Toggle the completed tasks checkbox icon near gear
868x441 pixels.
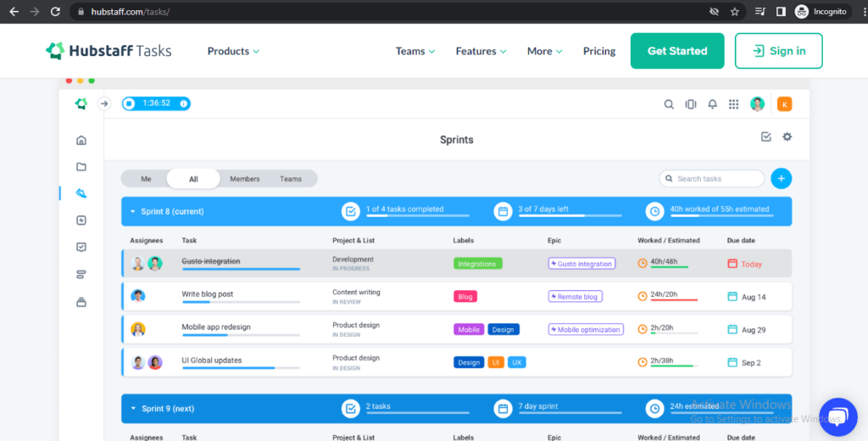(766, 137)
